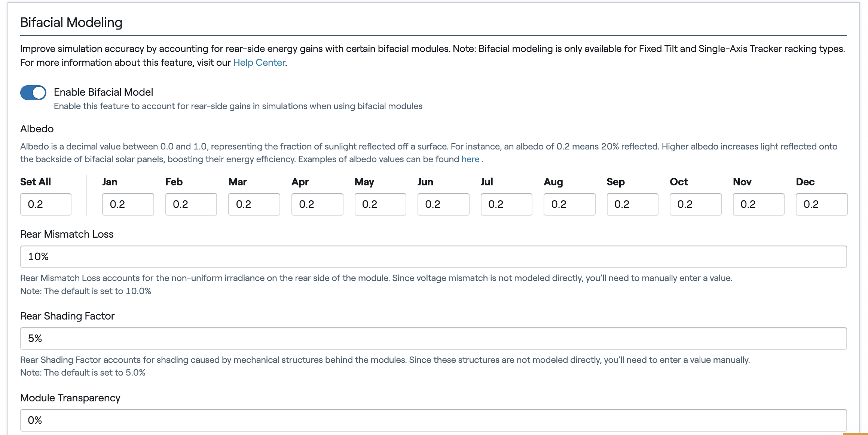The width and height of the screenshot is (868, 435).
Task: Toggle the Enable Bifacial Model switch
Action: pos(33,93)
